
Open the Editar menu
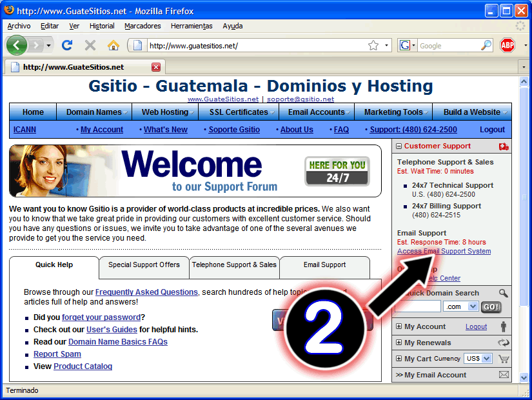pos(50,26)
